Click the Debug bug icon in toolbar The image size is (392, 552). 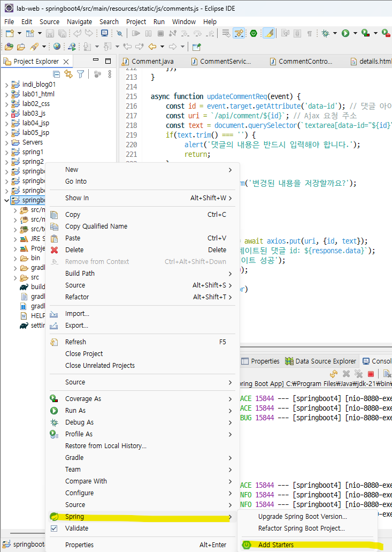tap(326, 33)
